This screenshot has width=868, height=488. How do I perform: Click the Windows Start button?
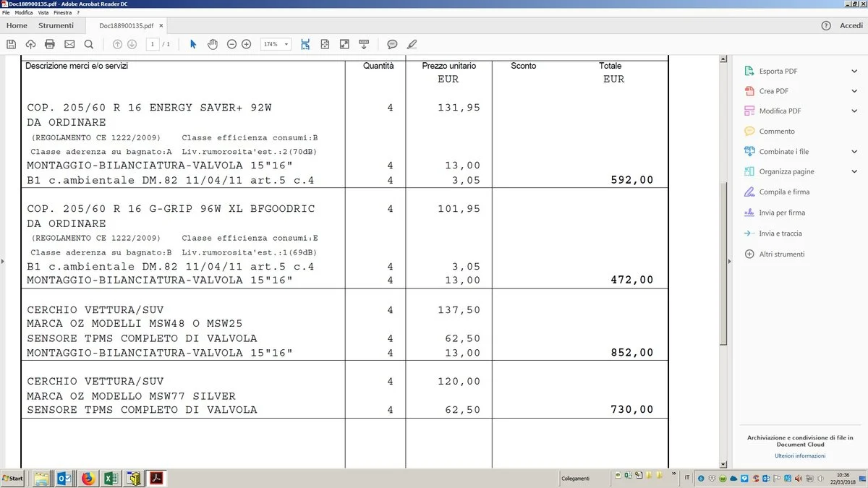coord(13,479)
